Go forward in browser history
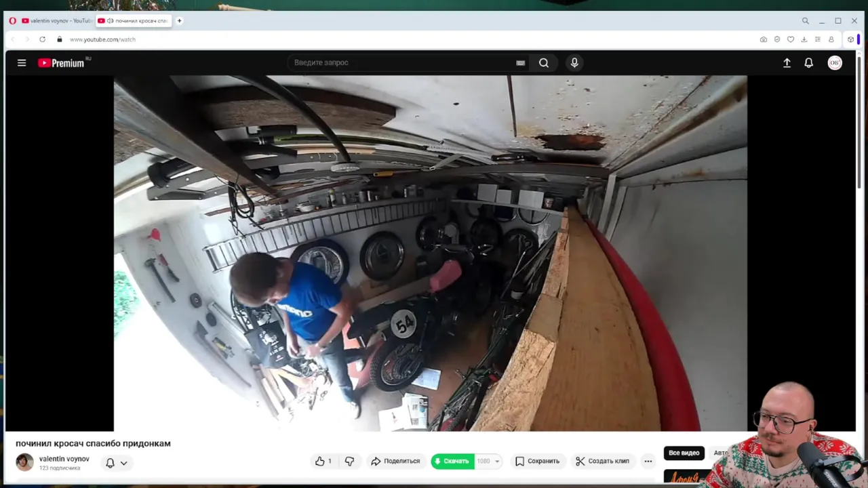The image size is (868, 488). pos(27,39)
